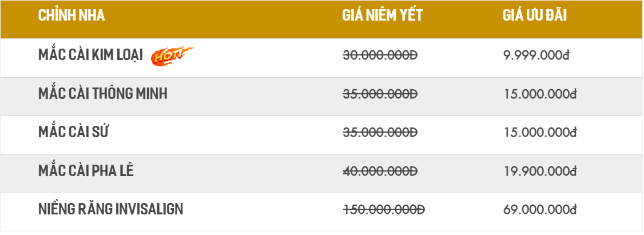Click the gold table header bar
Image resolution: width=644 pixels, height=235 pixels.
(321, 19)
